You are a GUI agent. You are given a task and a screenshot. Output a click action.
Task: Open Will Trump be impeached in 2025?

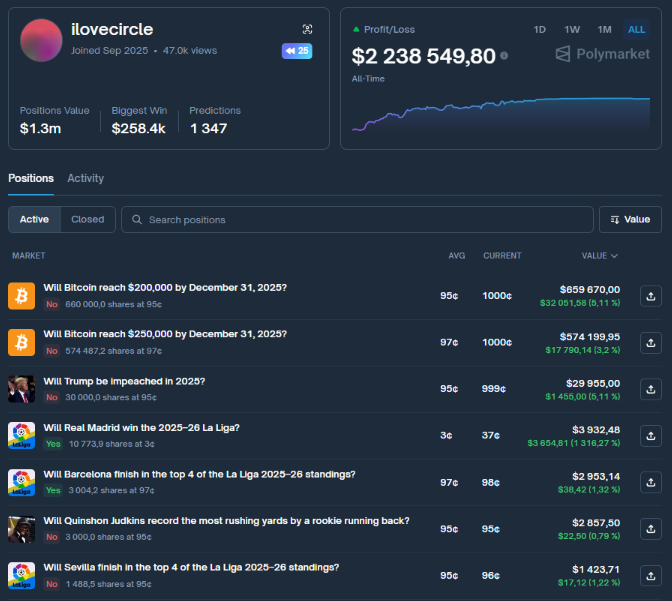[x=124, y=381]
